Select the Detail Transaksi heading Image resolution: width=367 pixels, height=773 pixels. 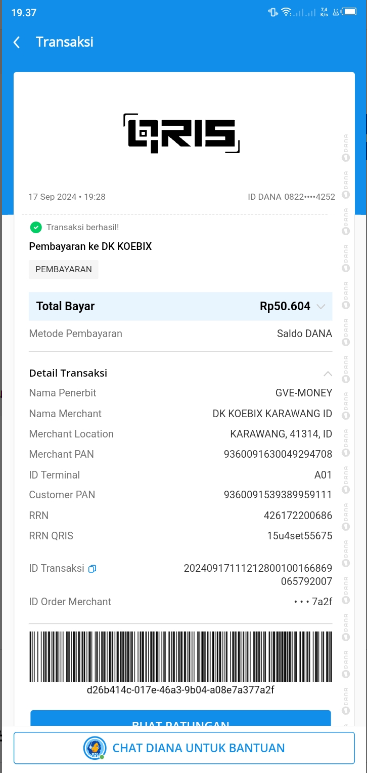68,373
